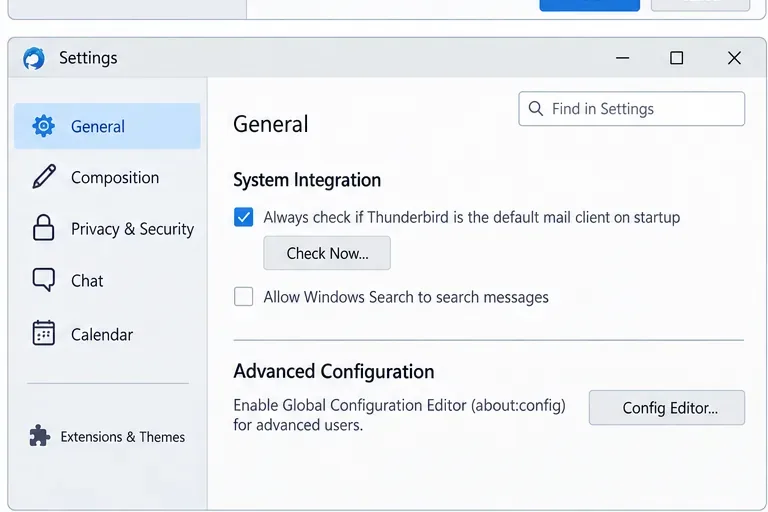The width and height of the screenshot is (768, 512).
Task: Uncheck Always check default mail client on startup
Action: click(243, 217)
